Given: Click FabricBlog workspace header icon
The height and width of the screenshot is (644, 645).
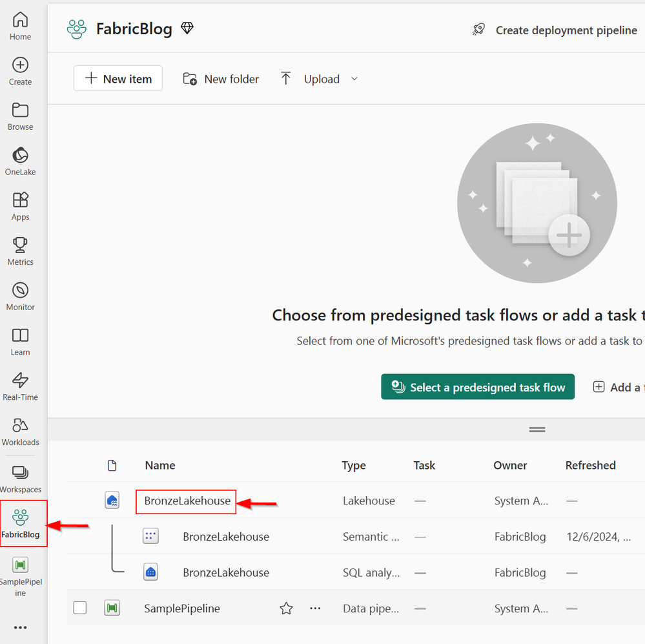Looking at the screenshot, I should pyautogui.click(x=77, y=29).
